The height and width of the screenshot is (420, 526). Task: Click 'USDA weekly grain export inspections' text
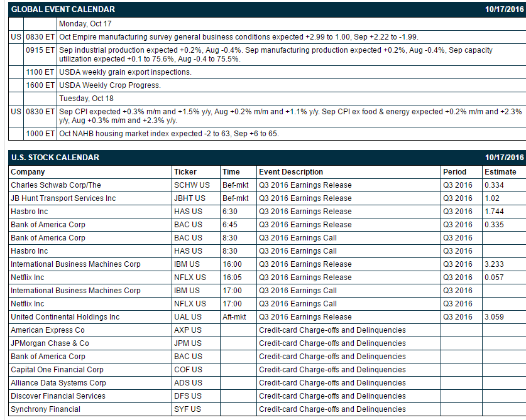[x=125, y=72]
